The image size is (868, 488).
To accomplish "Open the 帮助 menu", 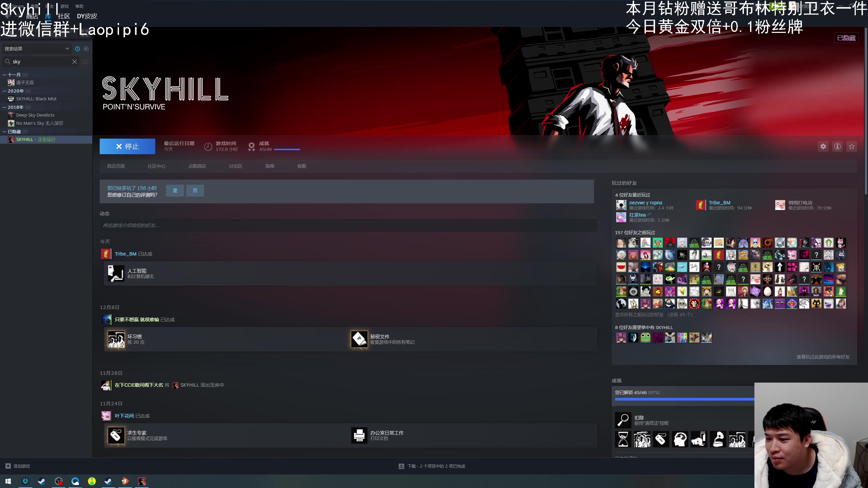I will (x=79, y=6).
